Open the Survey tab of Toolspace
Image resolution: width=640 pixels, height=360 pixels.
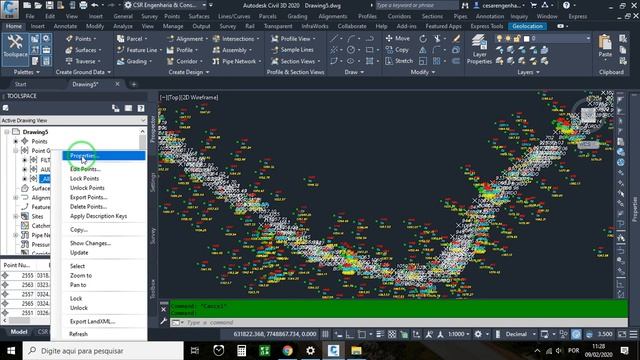coord(153,236)
